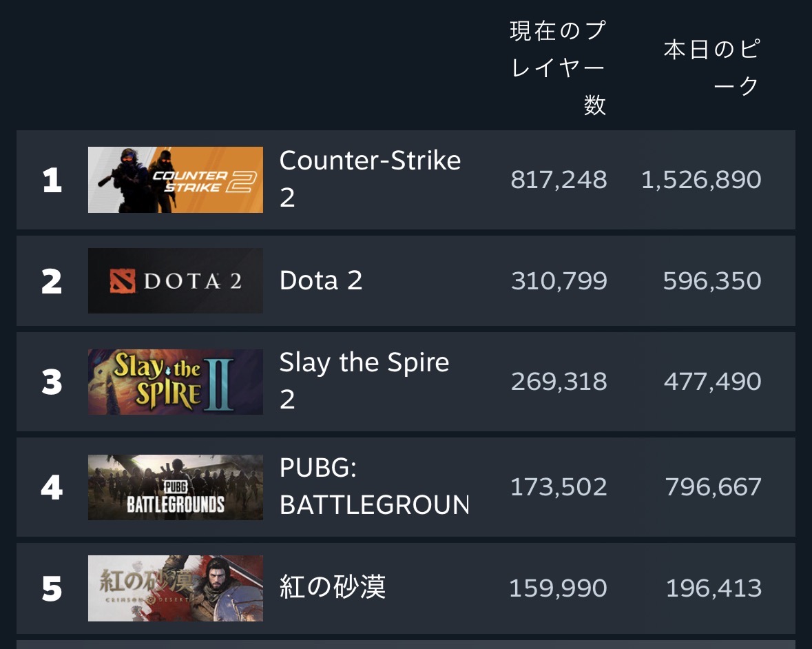Click rank number 2 in the list

52,282
